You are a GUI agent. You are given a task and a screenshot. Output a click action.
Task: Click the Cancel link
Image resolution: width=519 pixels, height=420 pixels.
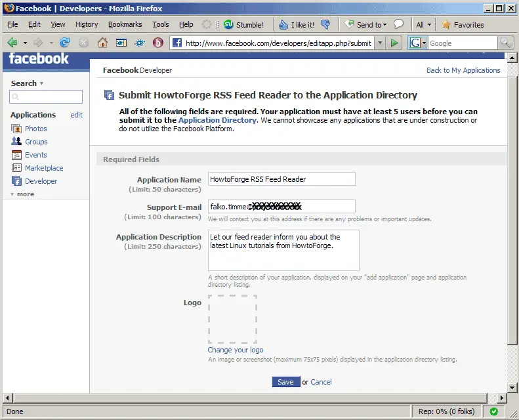[x=321, y=382]
